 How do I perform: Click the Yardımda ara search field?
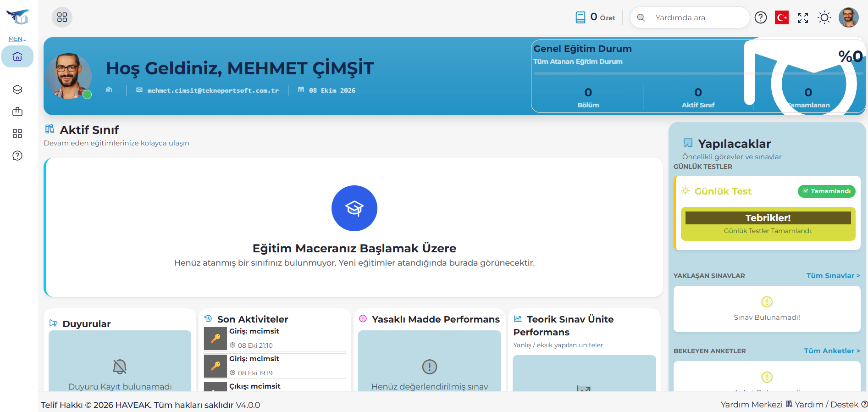(x=690, y=17)
